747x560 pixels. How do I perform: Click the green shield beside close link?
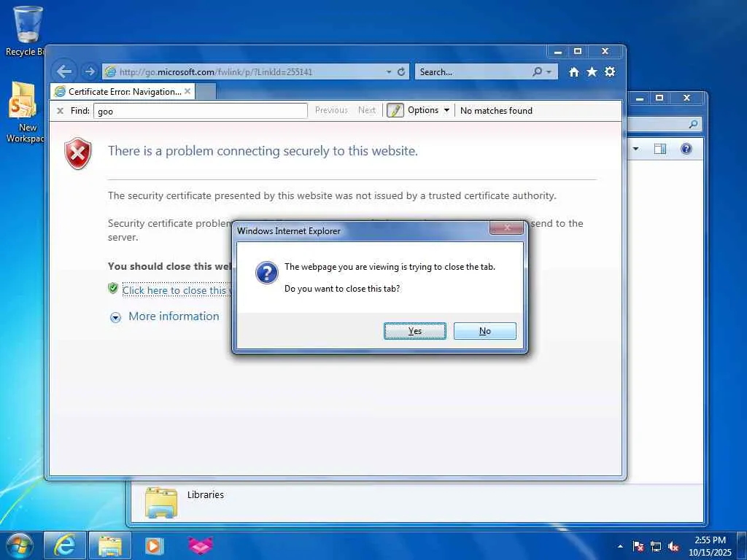point(113,288)
